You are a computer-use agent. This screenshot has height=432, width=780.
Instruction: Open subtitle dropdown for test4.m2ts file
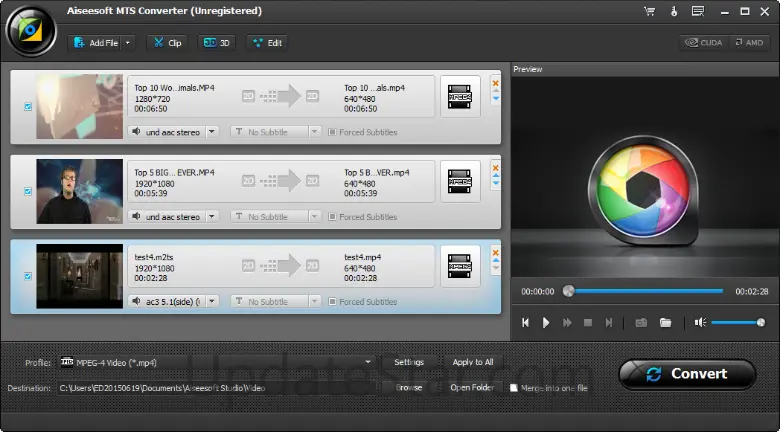point(314,301)
